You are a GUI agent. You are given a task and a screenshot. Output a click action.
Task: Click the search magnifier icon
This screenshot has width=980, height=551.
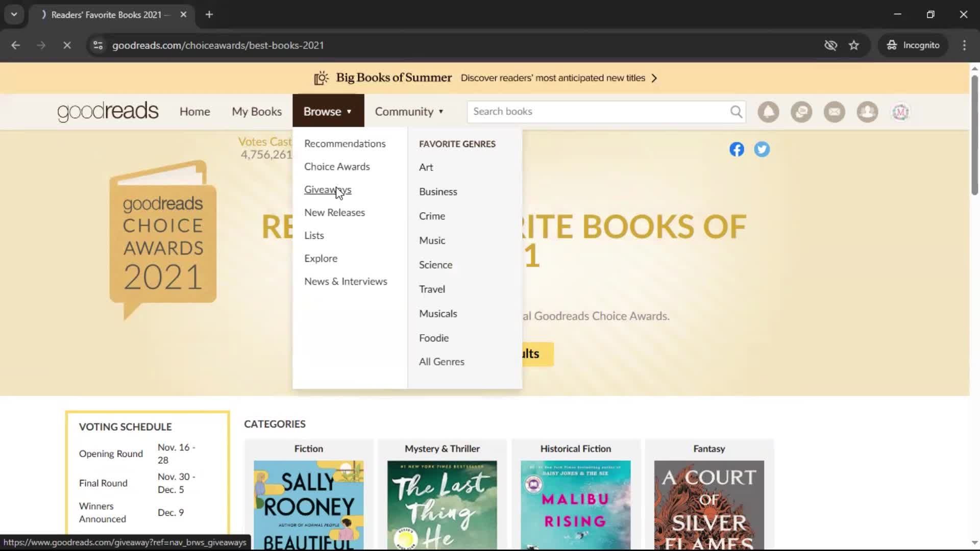[736, 112]
